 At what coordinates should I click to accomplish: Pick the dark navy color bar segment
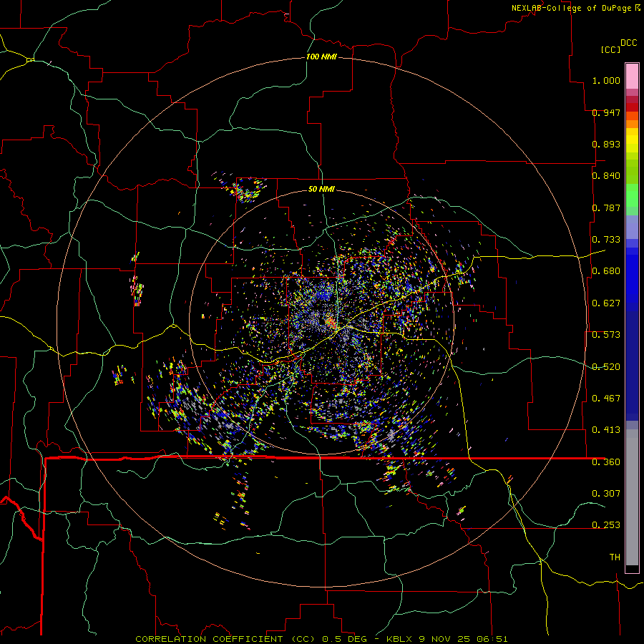(632, 366)
